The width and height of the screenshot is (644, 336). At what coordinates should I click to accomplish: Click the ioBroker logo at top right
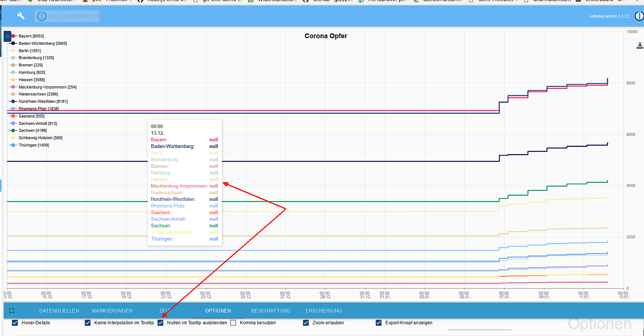click(639, 16)
